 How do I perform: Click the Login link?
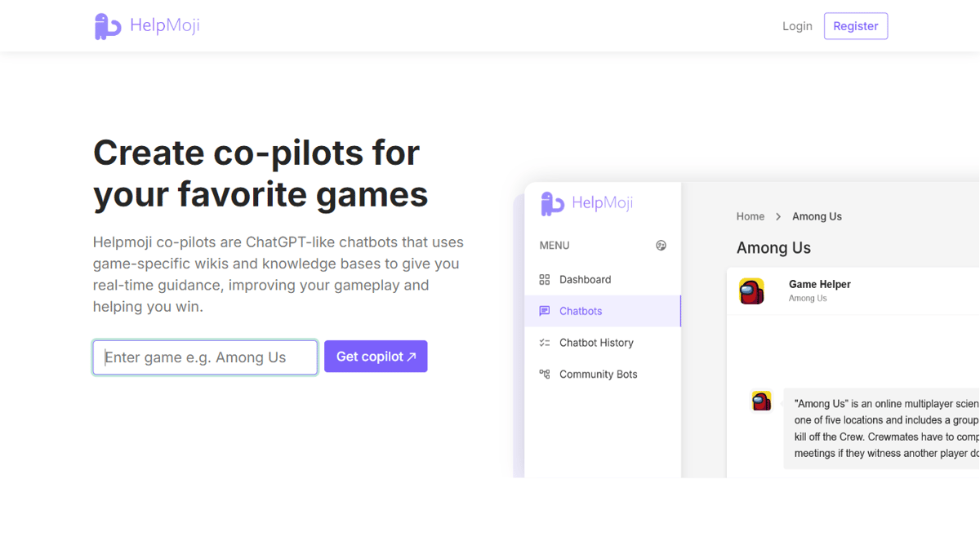coord(797,26)
